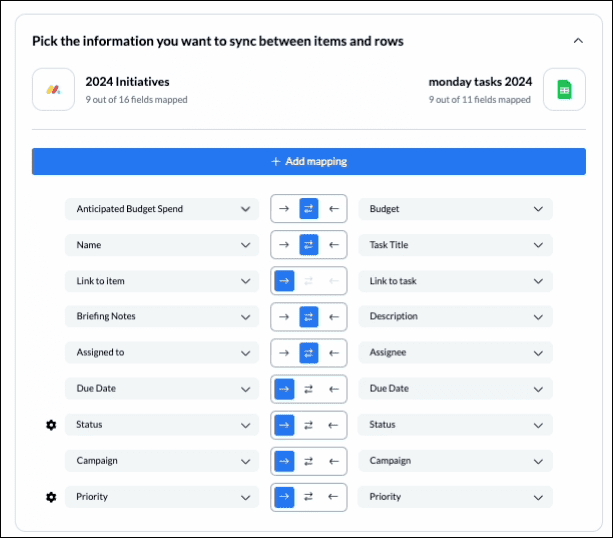Select right arrow sync for Priority row
Viewport: 613px width, 538px height.
tap(284, 497)
